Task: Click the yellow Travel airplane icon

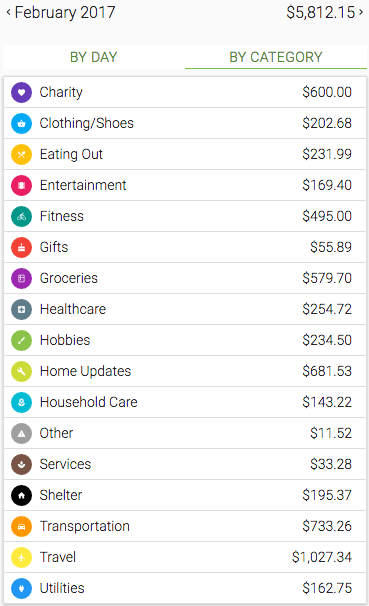Action: pos(21,557)
